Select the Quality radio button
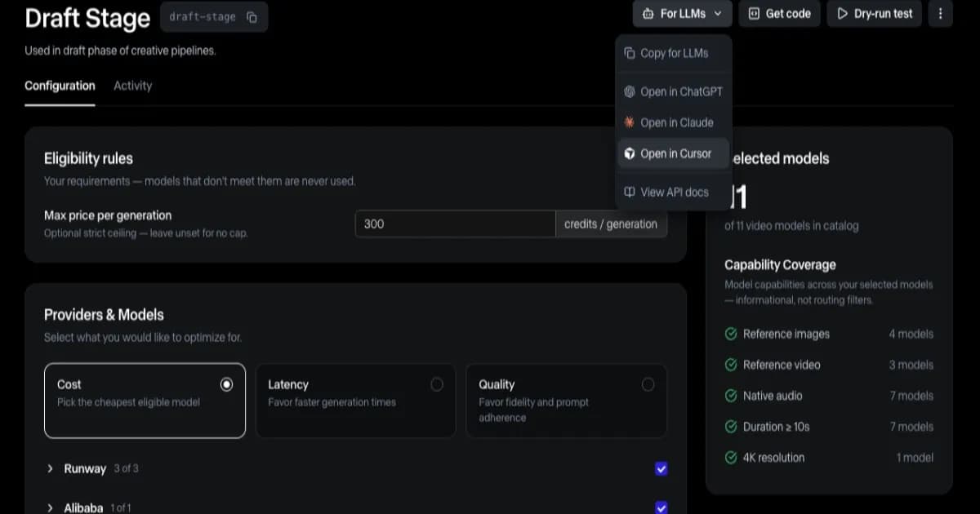980x514 pixels. tap(648, 384)
